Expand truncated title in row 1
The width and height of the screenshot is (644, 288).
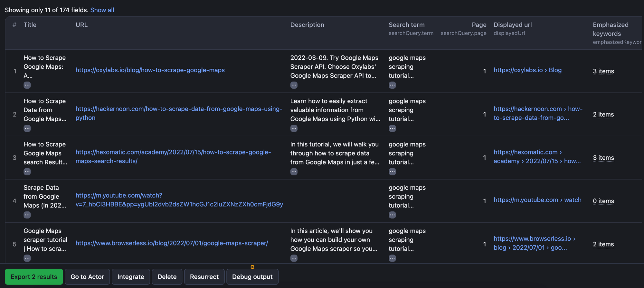coord(27,85)
